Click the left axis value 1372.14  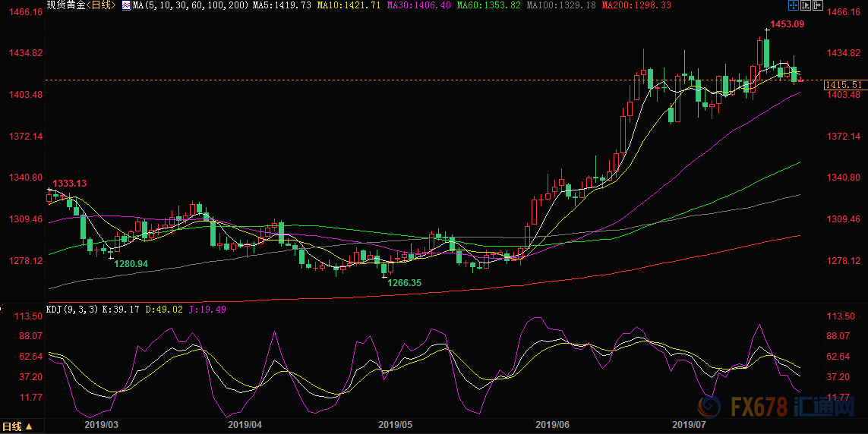(26, 136)
